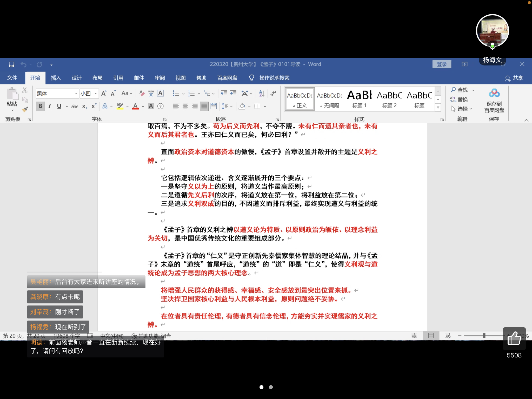532x399 pixels.
Task: Decrease font size with the small A icon
Action: coord(113,94)
